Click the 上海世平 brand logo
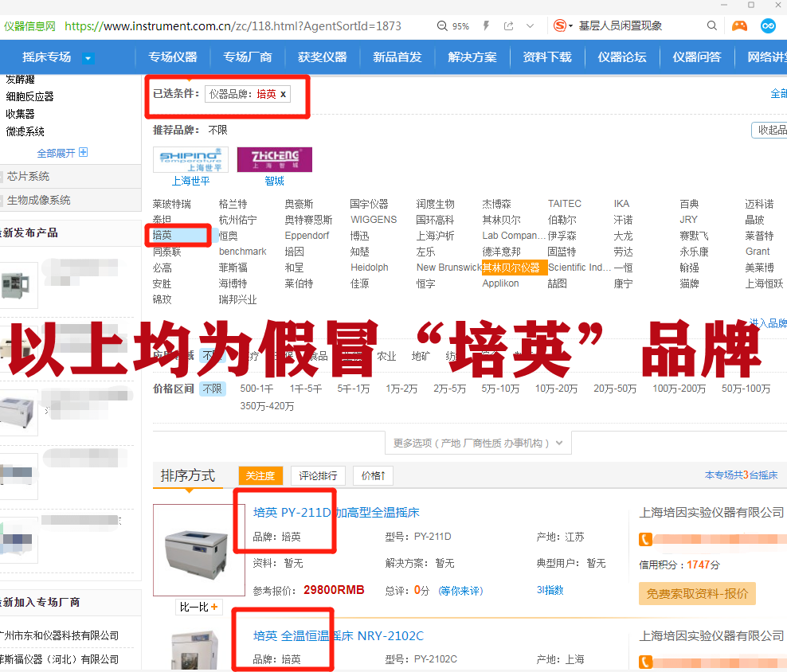Viewport: 787px width, 672px height. click(x=190, y=159)
